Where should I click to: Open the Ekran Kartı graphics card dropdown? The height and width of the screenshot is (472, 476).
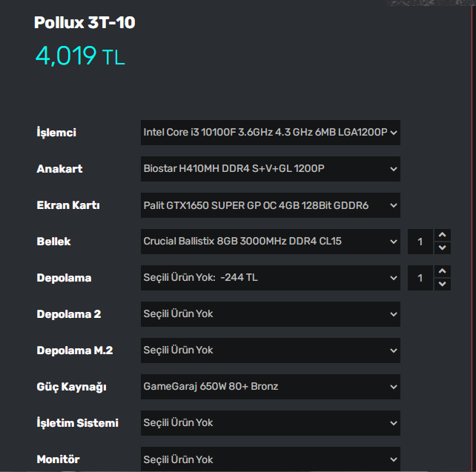click(271, 205)
